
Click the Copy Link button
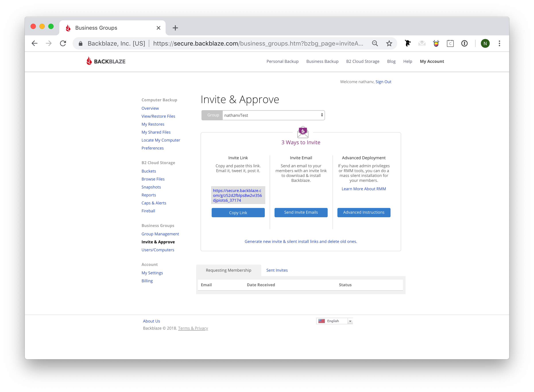[238, 212]
